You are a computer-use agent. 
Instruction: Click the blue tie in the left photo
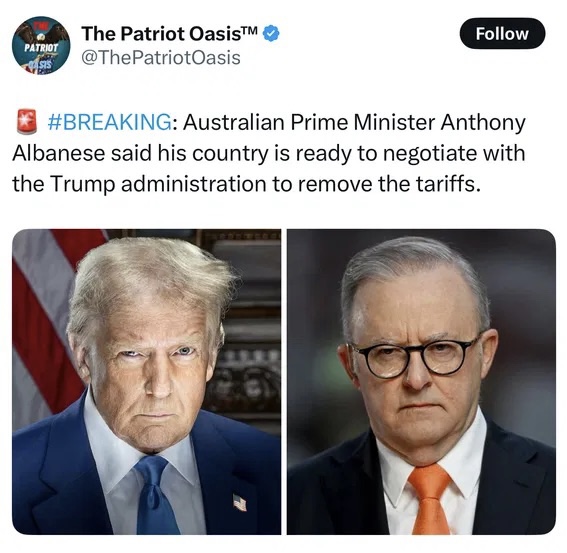click(155, 495)
